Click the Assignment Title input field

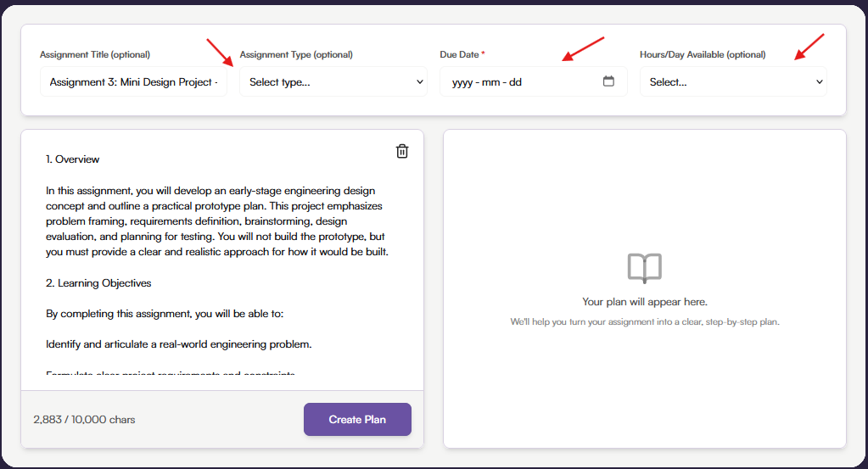(133, 82)
